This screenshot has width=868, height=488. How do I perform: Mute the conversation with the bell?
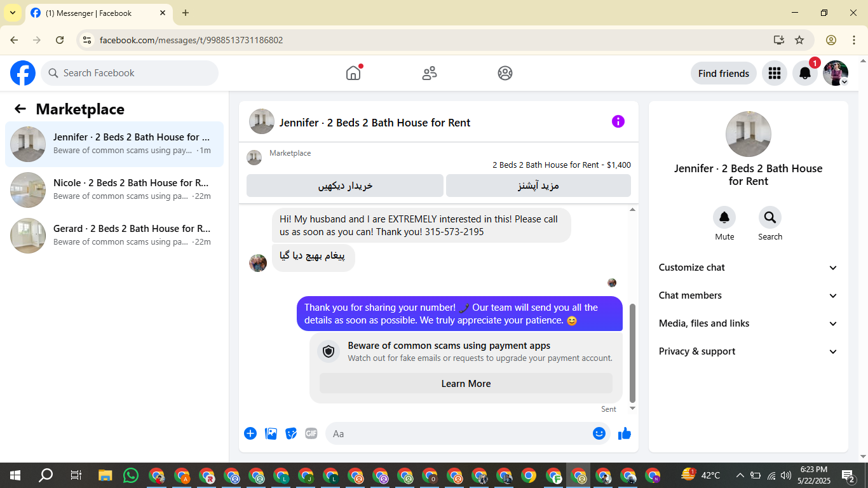coord(724,218)
